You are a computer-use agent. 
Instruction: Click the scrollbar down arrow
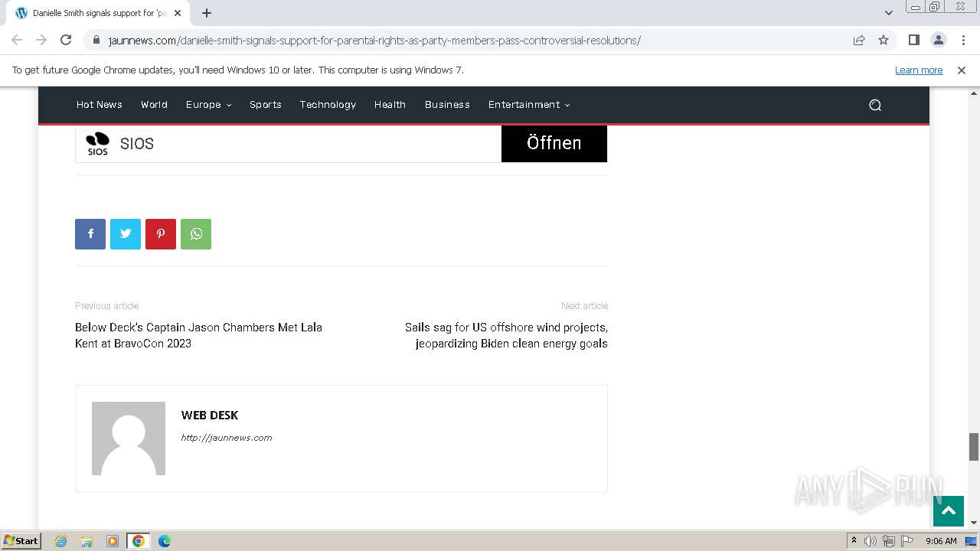pyautogui.click(x=974, y=523)
